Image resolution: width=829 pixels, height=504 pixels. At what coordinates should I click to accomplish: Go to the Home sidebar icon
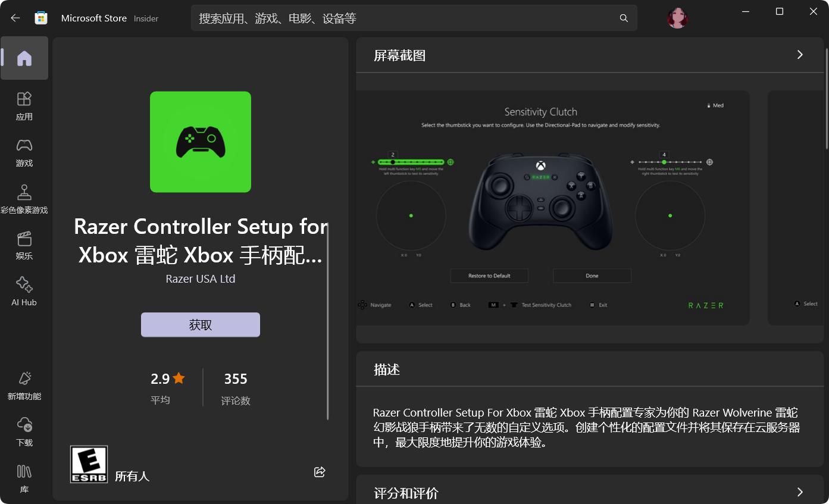pyautogui.click(x=24, y=58)
